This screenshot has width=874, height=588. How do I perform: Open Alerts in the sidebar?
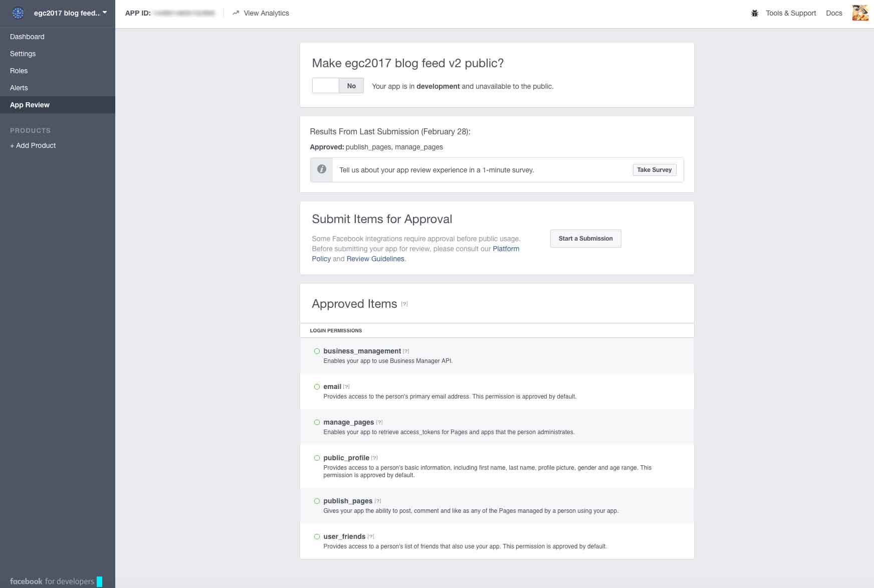coord(19,88)
